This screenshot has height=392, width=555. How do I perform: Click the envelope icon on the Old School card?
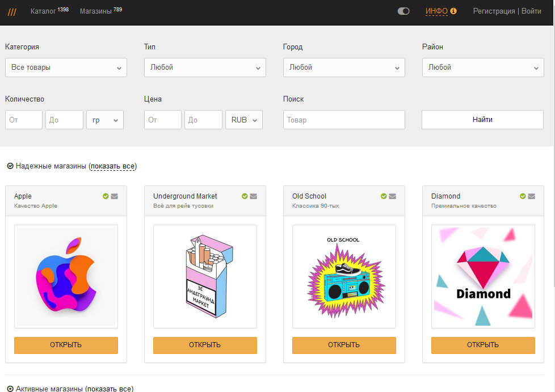(x=392, y=196)
